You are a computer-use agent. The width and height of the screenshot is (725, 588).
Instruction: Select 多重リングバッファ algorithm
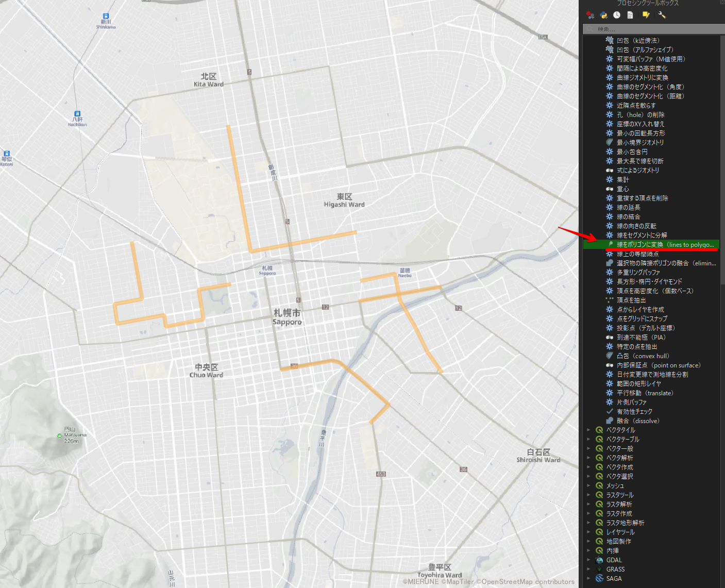(x=638, y=272)
